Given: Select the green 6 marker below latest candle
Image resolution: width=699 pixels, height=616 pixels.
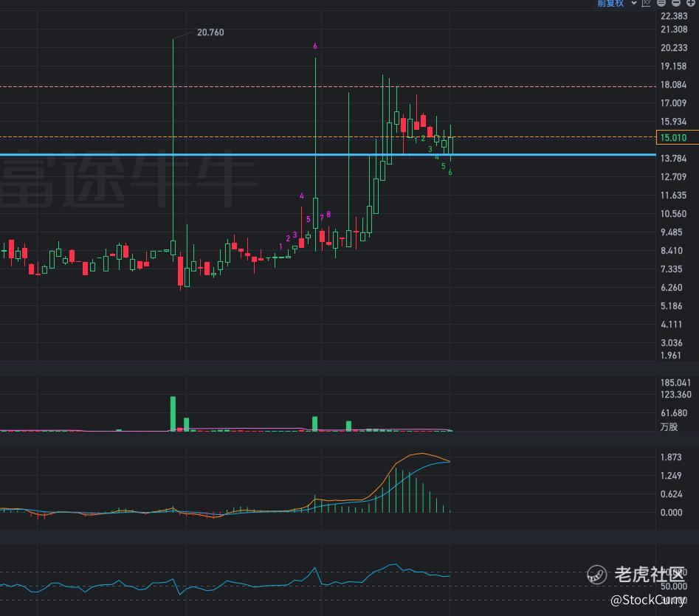Looking at the screenshot, I should pyautogui.click(x=450, y=173).
